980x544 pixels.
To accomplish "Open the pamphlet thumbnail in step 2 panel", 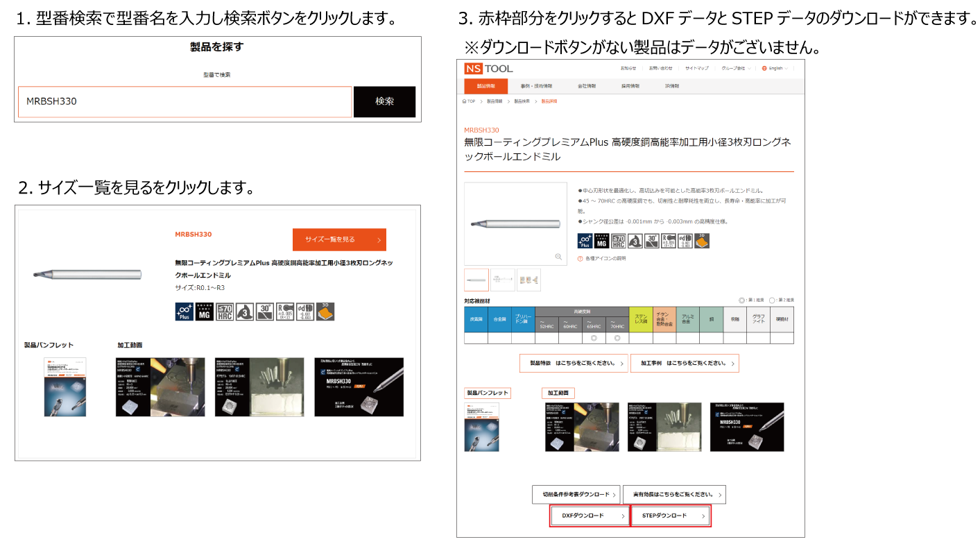I will (x=65, y=386).
